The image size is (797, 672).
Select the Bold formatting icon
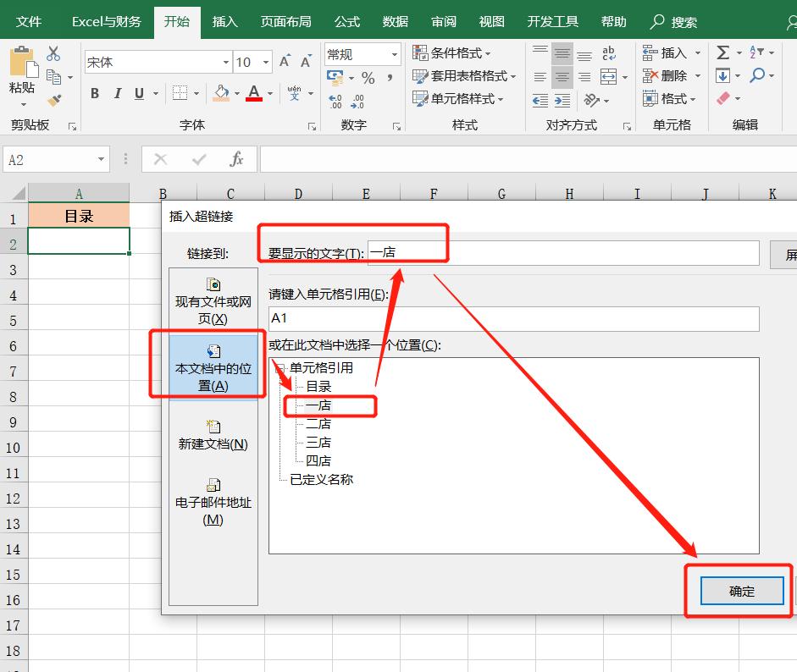[x=95, y=93]
